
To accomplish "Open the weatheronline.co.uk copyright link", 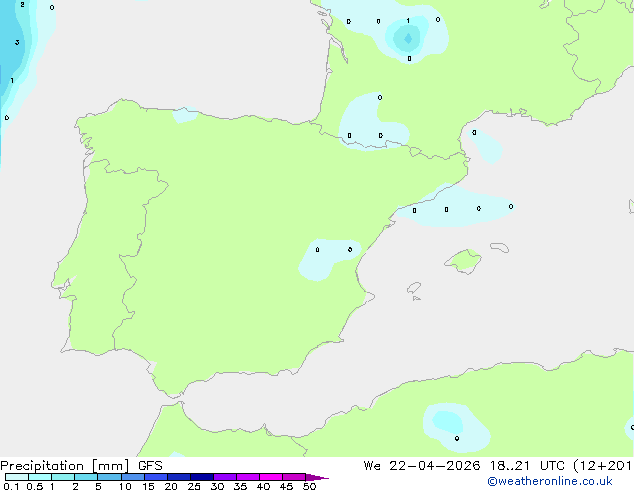I will tap(550, 481).
